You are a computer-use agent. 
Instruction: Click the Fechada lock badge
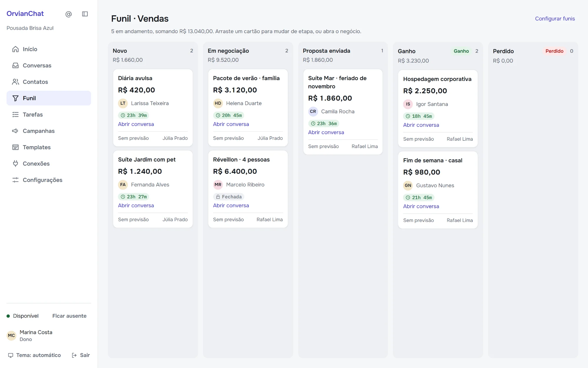coord(228,197)
